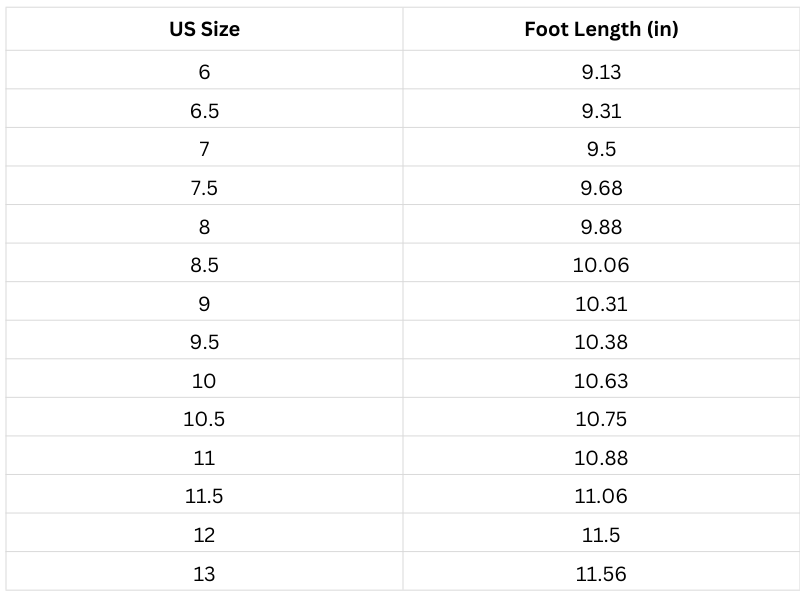Select the 10.31 foot length value
800x600 pixels.
[601, 304]
